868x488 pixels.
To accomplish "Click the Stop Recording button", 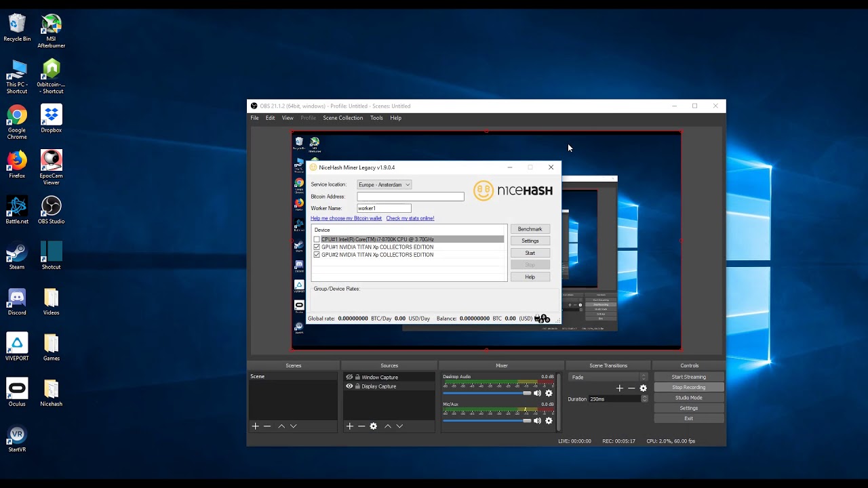I will pyautogui.click(x=688, y=388).
